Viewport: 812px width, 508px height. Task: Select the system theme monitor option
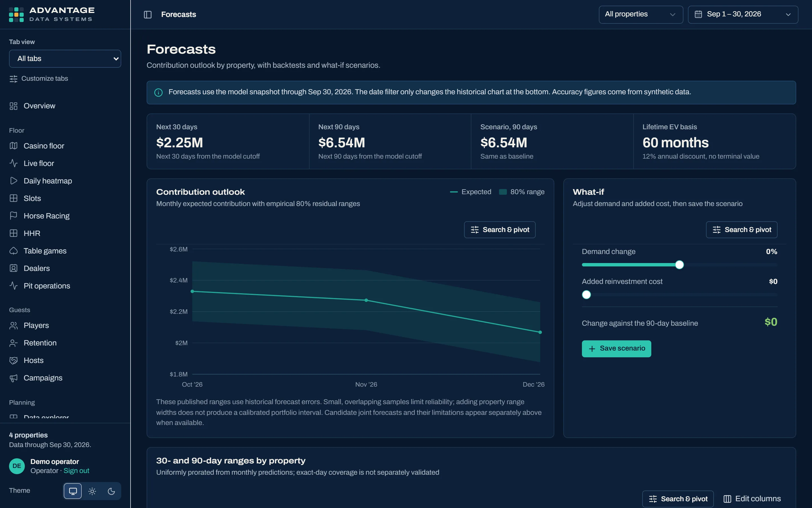[x=73, y=491]
